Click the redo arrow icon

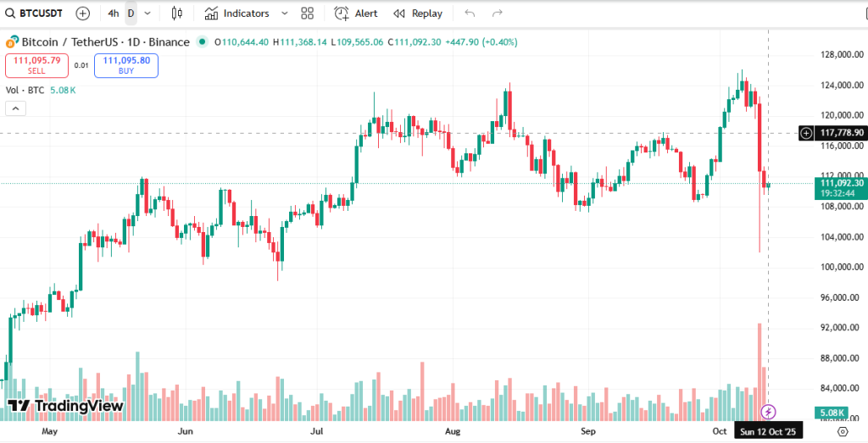(498, 14)
